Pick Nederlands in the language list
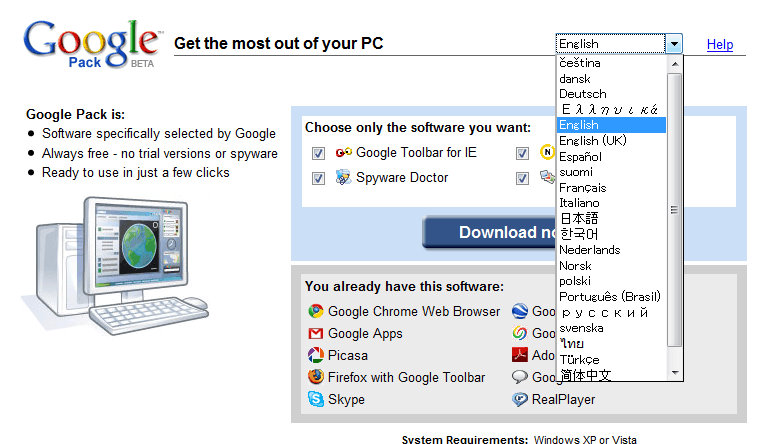The image size is (774, 444). 612,250
